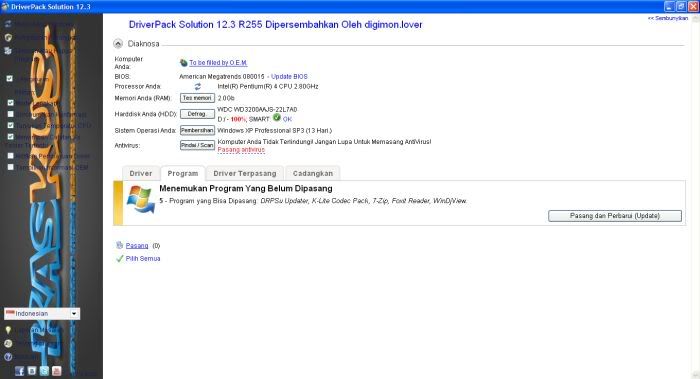
Task: Select the Program tab
Action: 183,173
